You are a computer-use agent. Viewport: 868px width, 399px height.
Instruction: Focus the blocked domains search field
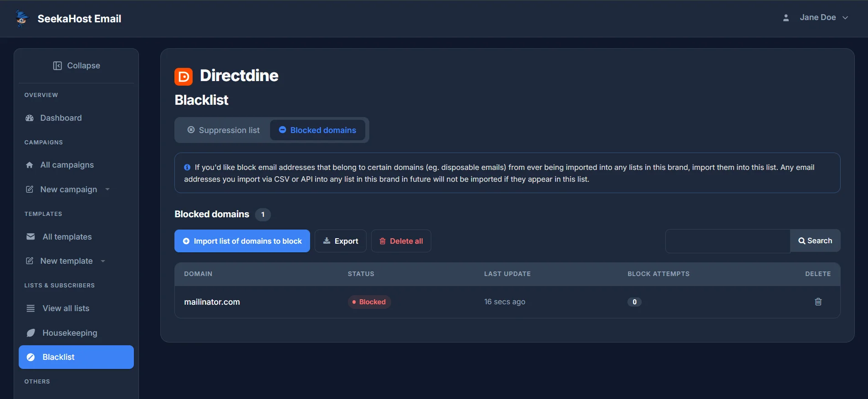pyautogui.click(x=728, y=241)
